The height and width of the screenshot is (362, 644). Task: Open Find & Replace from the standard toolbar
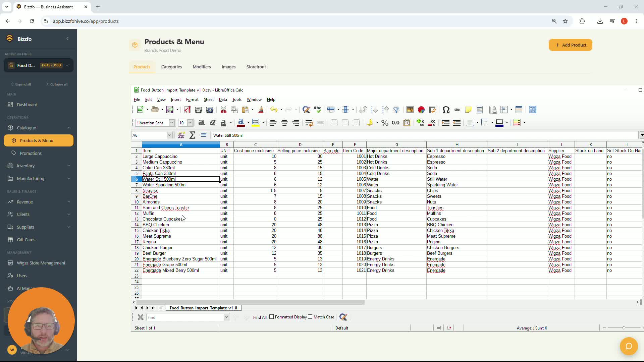coord(306,110)
